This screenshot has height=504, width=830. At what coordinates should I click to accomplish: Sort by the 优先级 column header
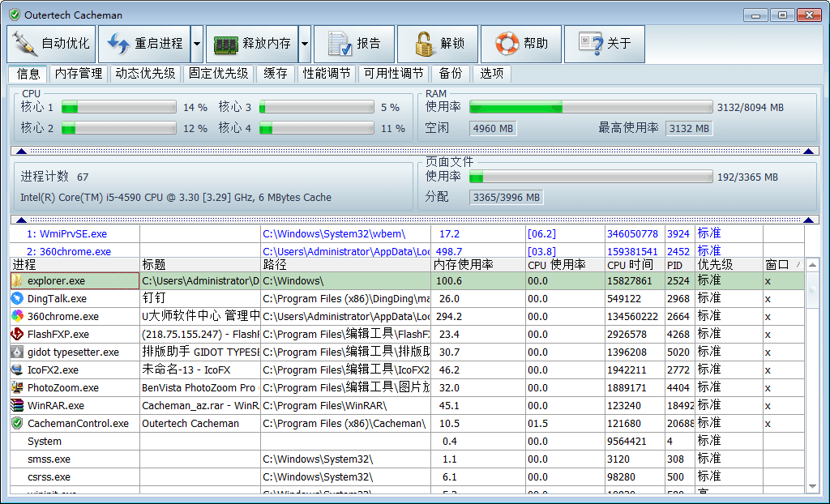729,265
